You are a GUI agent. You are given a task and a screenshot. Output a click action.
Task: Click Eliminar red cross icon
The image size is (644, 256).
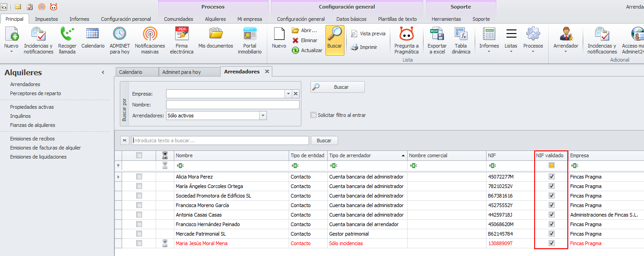[295, 40]
